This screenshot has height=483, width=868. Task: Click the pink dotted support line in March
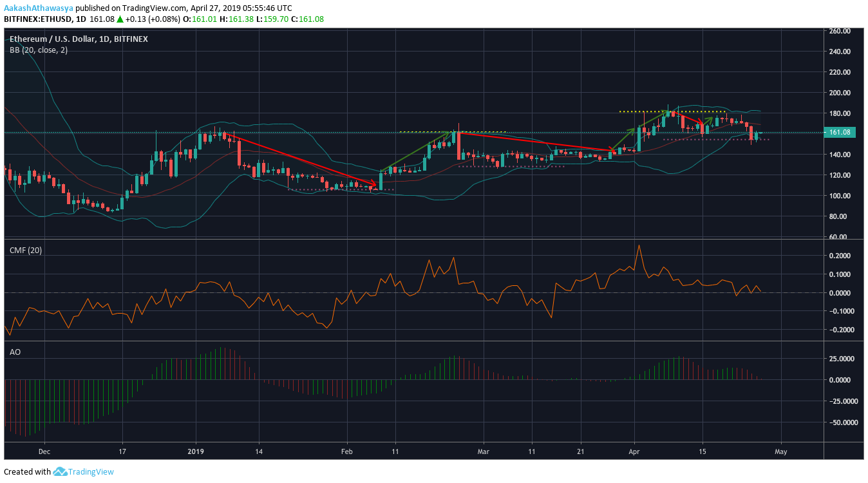pos(512,166)
